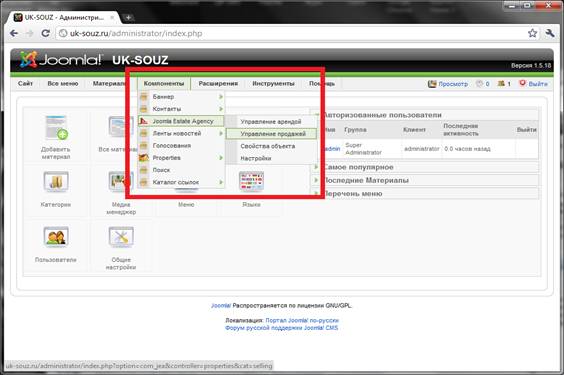
Task: Click the Просмотр link
Action: pos(453,84)
